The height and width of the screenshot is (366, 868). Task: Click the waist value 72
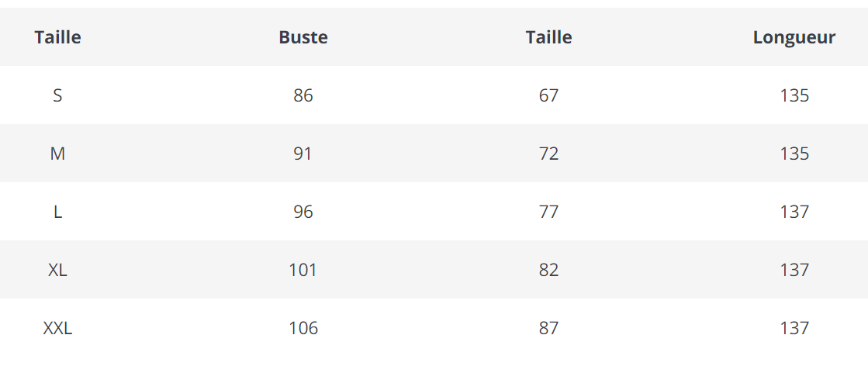[x=548, y=154]
